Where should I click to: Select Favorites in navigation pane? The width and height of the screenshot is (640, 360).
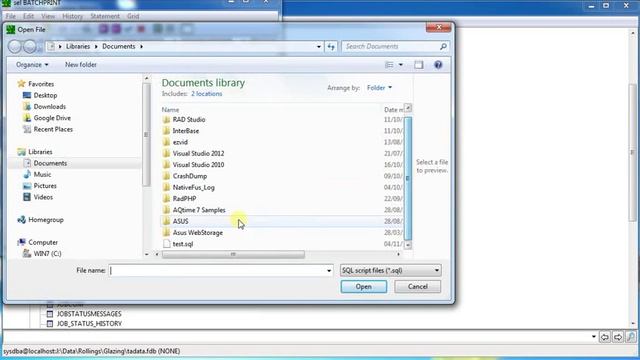pos(41,84)
